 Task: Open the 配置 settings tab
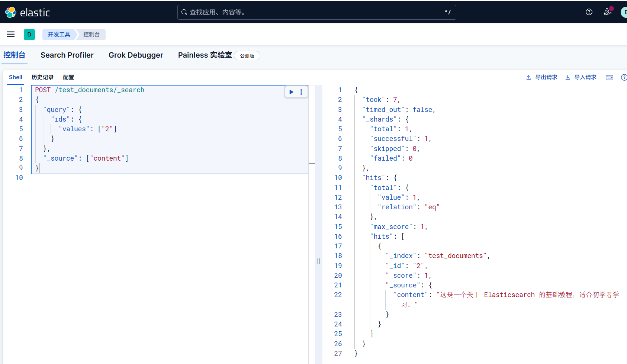pos(68,77)
